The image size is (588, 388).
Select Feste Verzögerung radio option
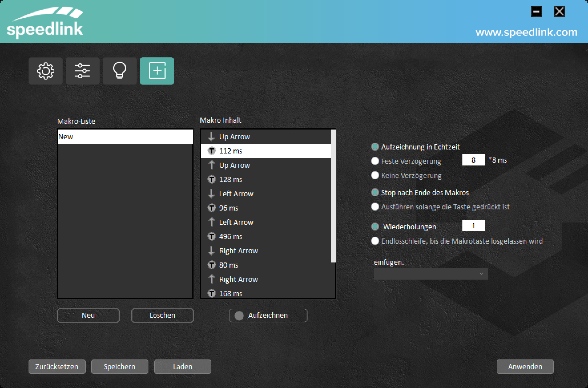(x=375, y=161)
